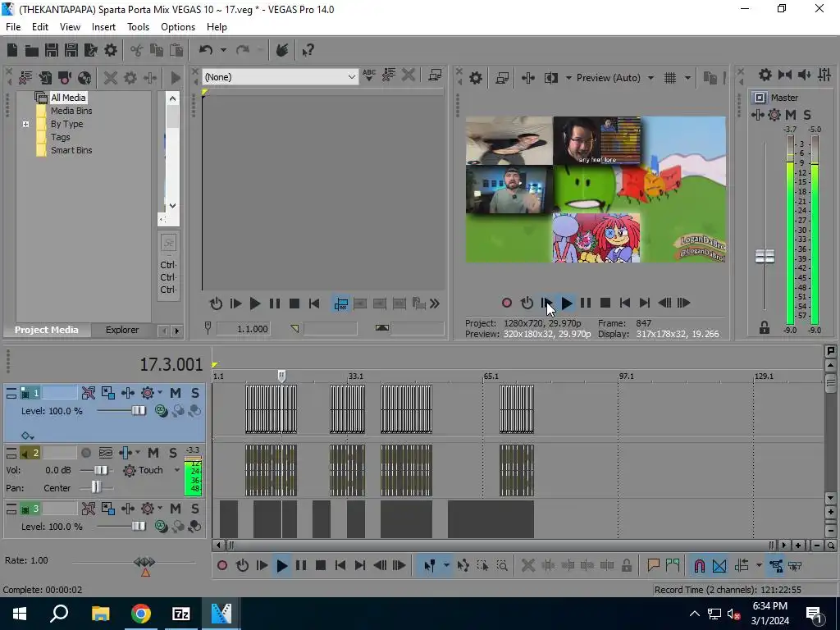Click the Master volume fader handle

tap(765, 257)
